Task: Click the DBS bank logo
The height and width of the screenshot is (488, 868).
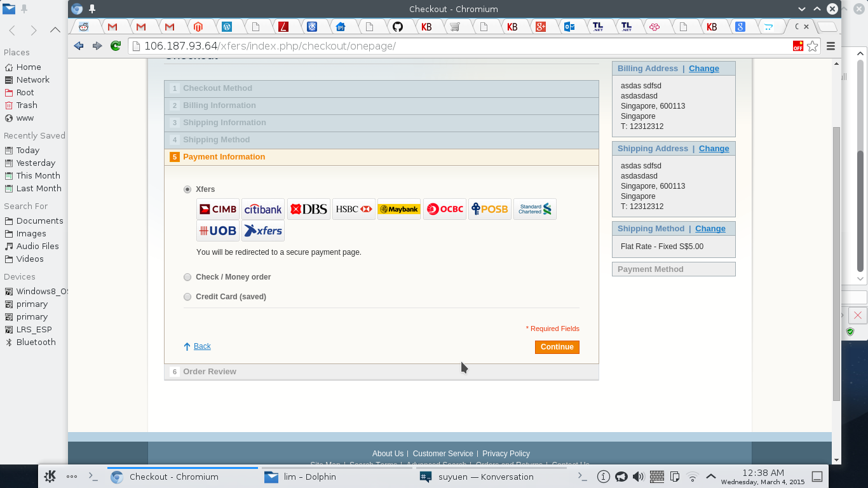Action: tap(309, 209)
